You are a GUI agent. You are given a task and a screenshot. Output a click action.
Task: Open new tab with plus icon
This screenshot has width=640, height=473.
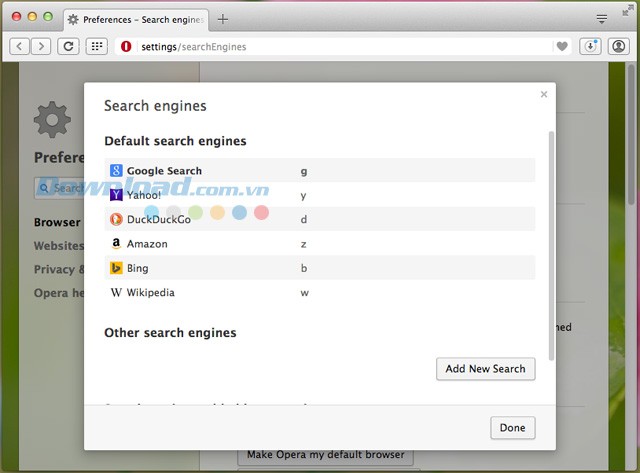[223, 19]
